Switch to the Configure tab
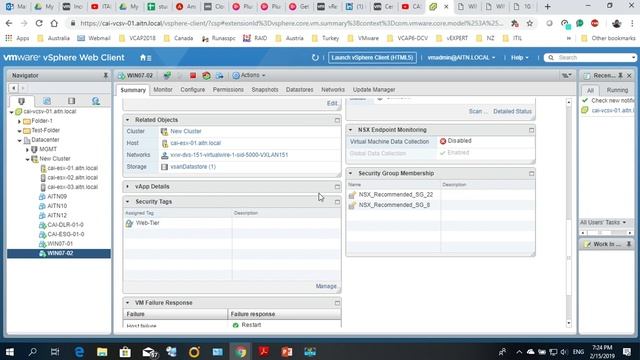Screen dimensions: 640x360 point(193,89)
